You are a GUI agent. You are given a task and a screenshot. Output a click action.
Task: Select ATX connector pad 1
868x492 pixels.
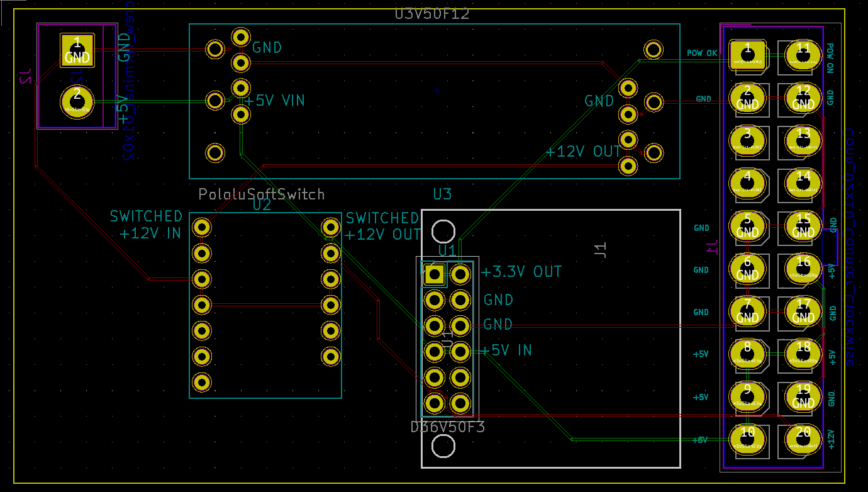tap(747, 55)
